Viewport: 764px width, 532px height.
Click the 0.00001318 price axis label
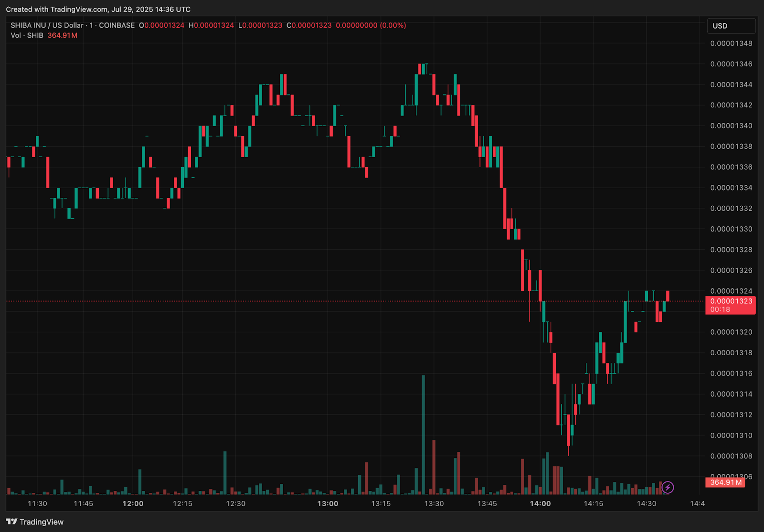point(731,352)
